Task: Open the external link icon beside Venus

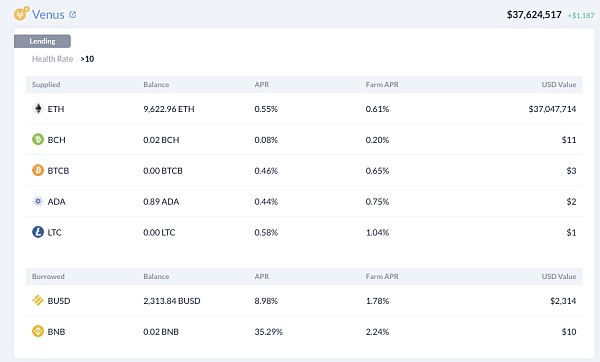Action: pyautogui.click(x=72, y=15)
